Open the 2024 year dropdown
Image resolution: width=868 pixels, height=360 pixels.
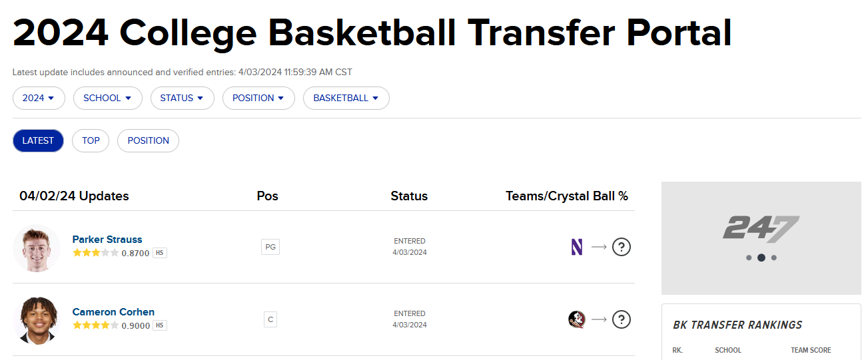pyautogui.click(x=39, y=98)
